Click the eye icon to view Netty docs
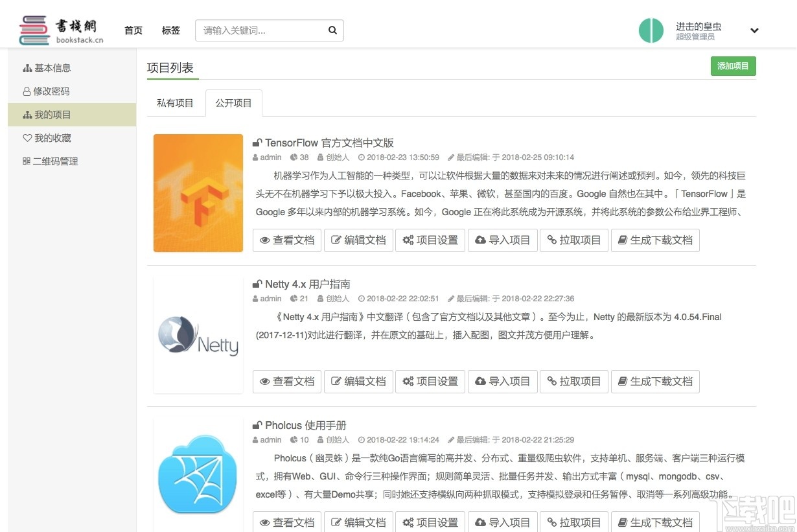The width and height of the screenshot is (797, 532). pos(264,381)
